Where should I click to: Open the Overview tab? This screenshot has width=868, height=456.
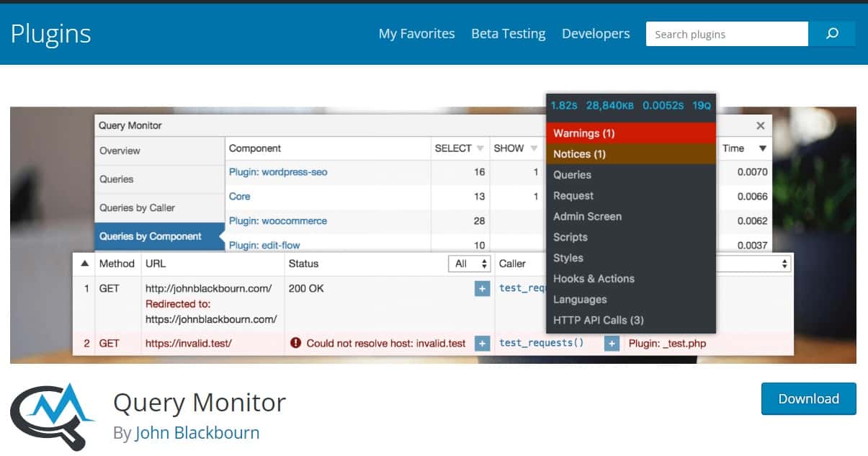click(120, 151)
